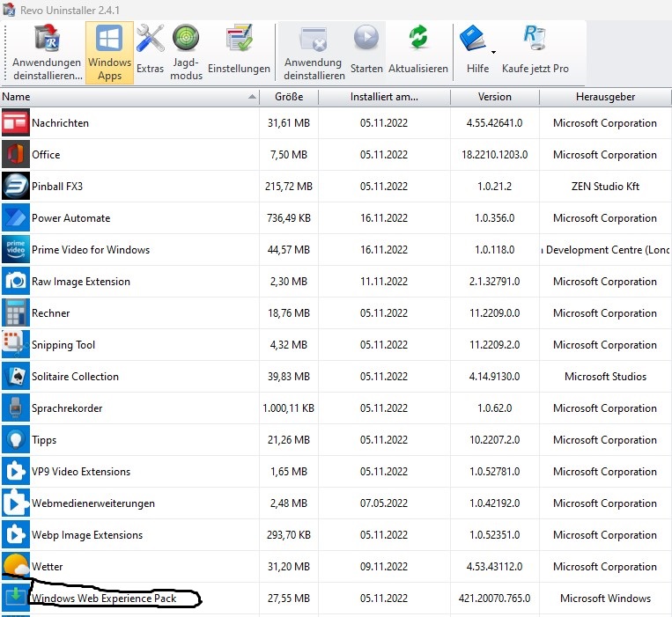
Task: Select the VP9 Video Extensions icon
Action: 16,471
